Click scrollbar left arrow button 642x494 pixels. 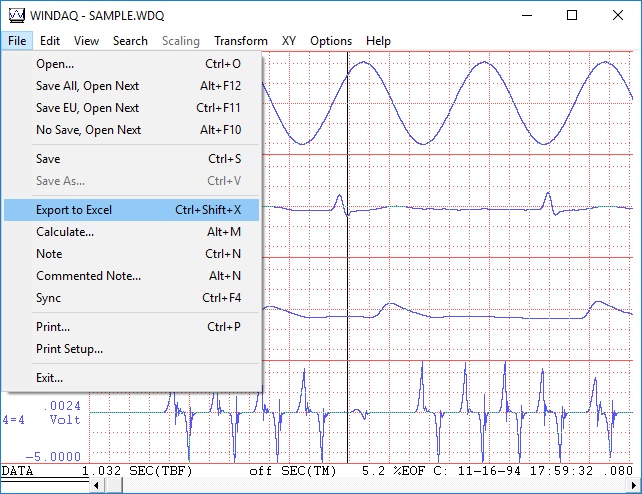(96, 486)
